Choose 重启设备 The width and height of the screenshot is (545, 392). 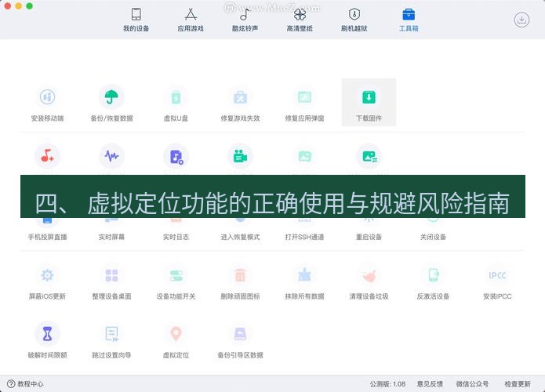[369, 237]
